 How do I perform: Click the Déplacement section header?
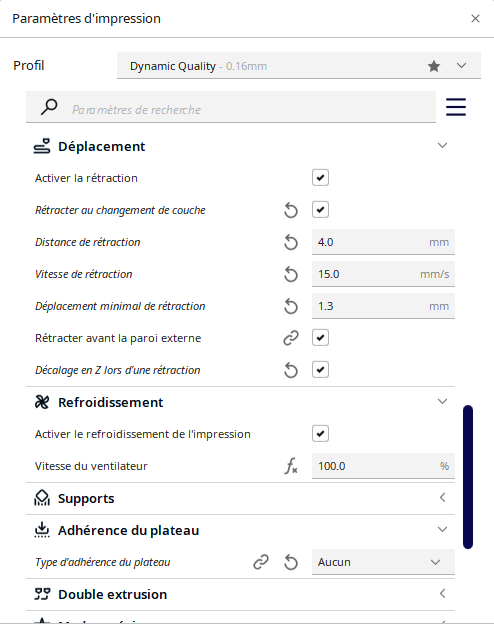(240, 146)
